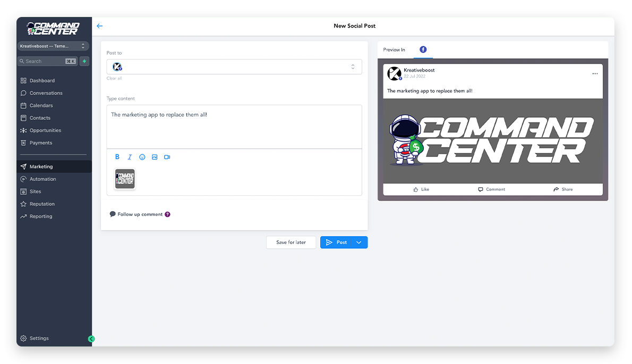Expand the Post to account dropdown
Viewport: 632px width, 364px height.
(x=353, y=67)
